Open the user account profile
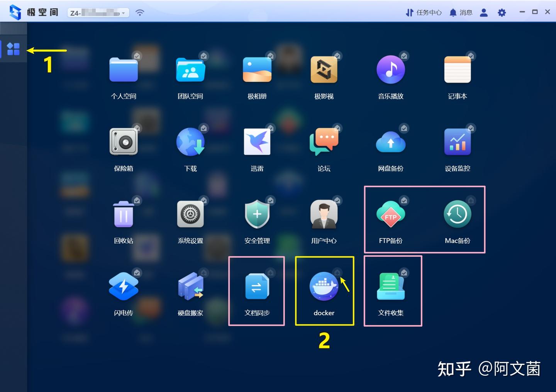This screenshot has height=392, width=556. point(483,12)
